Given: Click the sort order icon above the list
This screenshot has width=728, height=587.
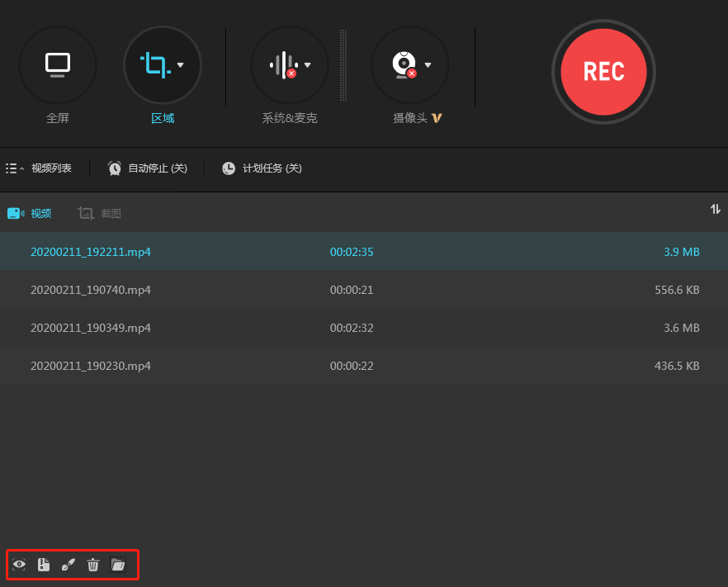Looking at the screenshot, I should pyautogui.click(x=716, y=209).
